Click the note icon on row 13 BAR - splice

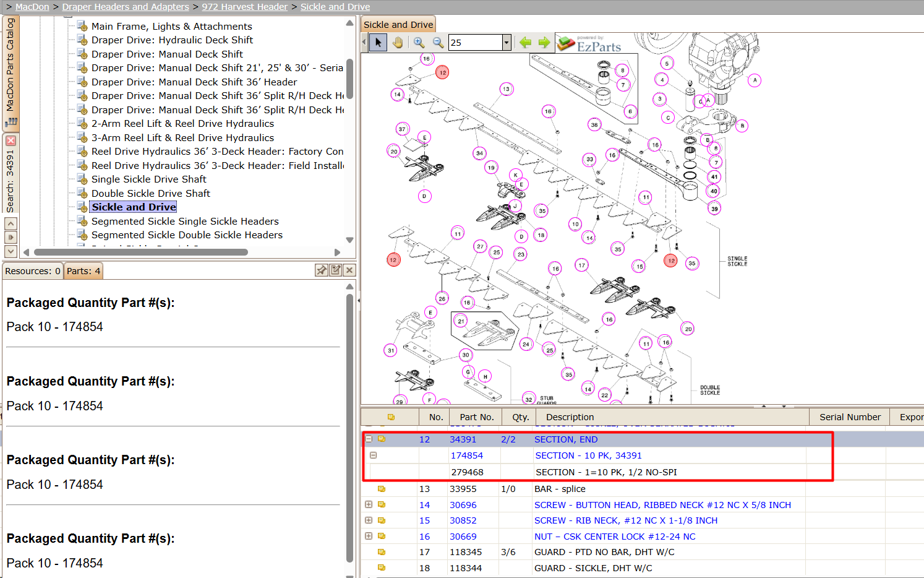point(382,489)
